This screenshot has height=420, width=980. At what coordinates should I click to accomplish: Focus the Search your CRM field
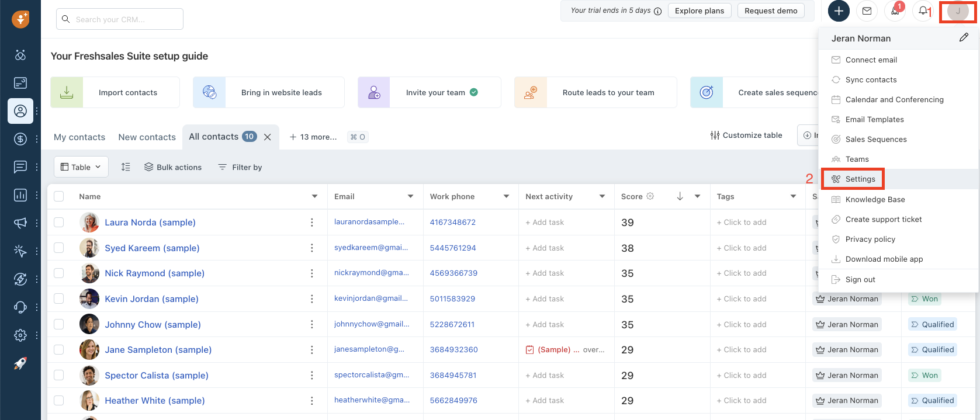click(120, 19)
